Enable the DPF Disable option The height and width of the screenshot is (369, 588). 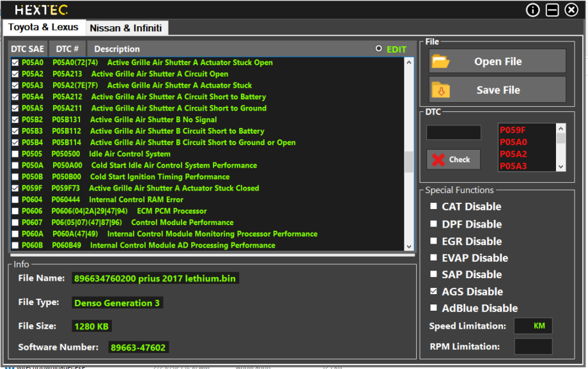click(x=433, y=224)
